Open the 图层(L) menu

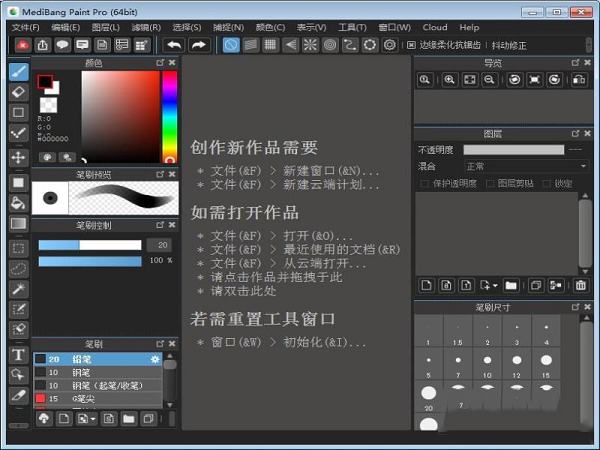tap(106, 28)
